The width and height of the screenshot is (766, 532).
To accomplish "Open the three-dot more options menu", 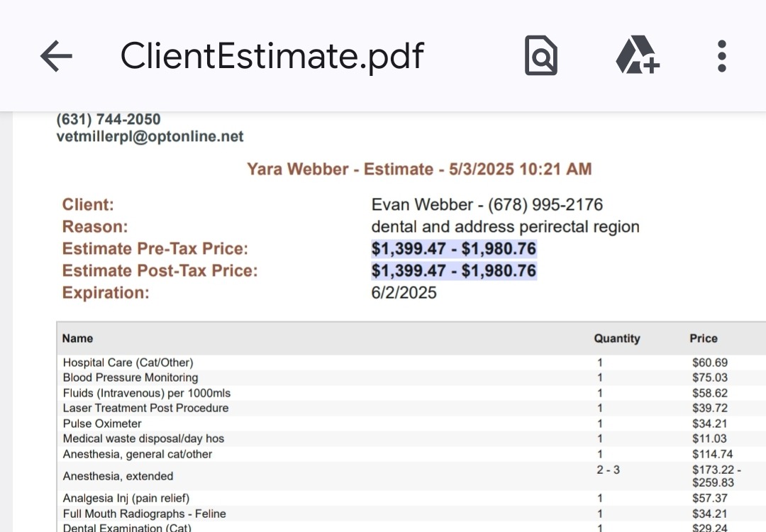I will (721, 56).
